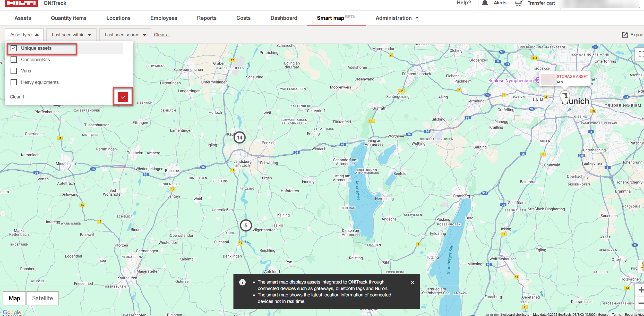Click the Hilti logo
The width and height of the screenshot is (644, 316).
click(21, 3)
